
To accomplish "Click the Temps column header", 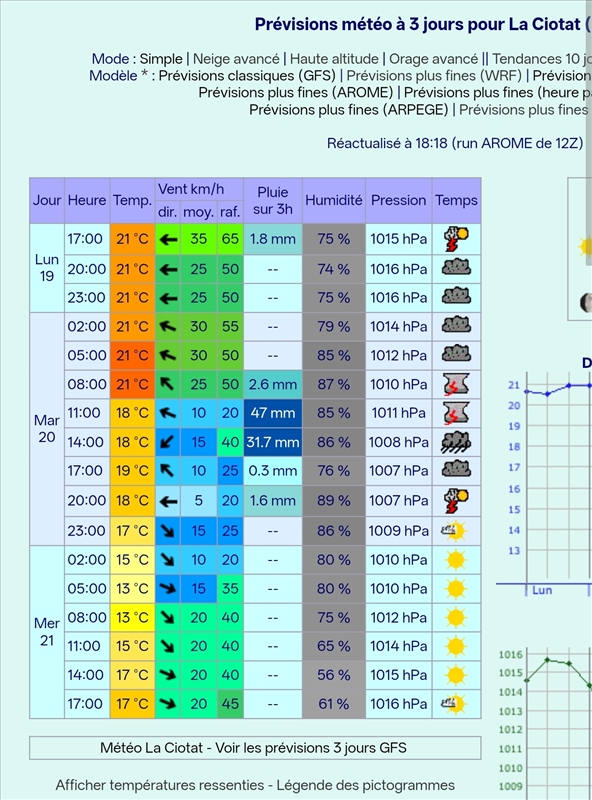I will click(456, 200).
